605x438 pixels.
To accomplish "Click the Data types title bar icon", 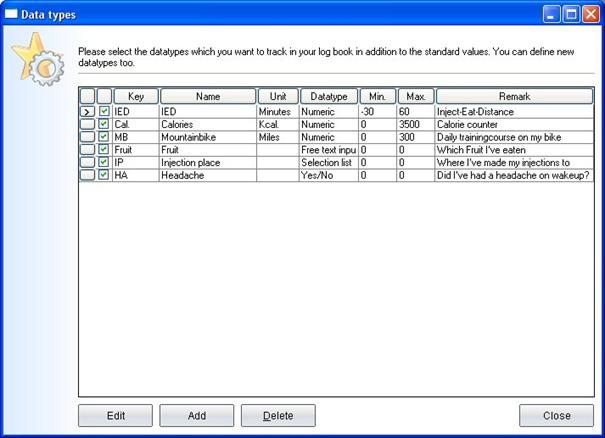I will 12,14.
